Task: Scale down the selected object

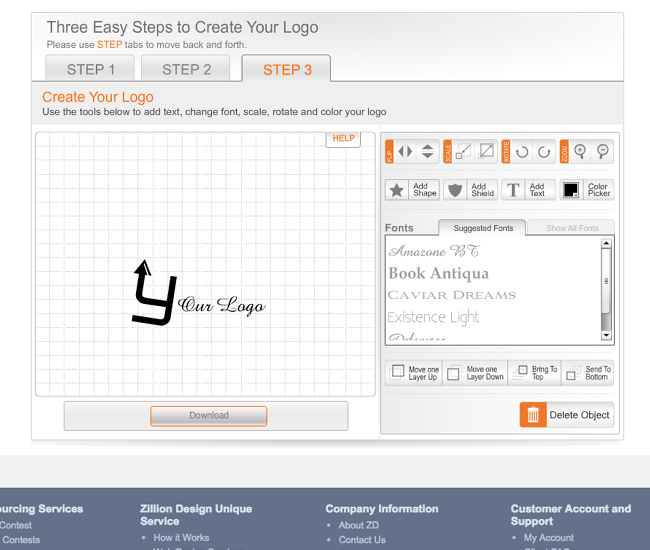Action: [464, 152]
